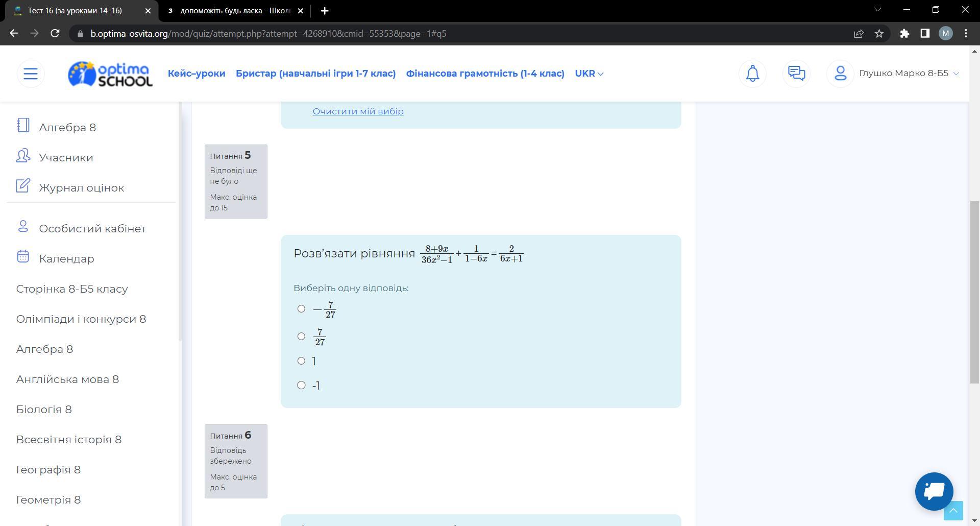Close the Тест 16 tab
This screenshot has height=526, width=980.
click(x=148, y=11)
